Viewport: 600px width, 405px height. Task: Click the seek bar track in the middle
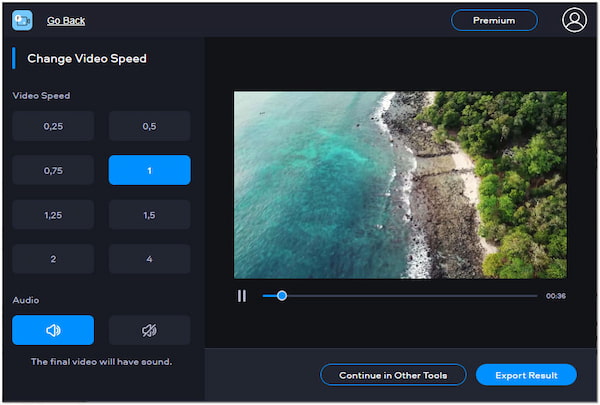[x=400, y=296]
